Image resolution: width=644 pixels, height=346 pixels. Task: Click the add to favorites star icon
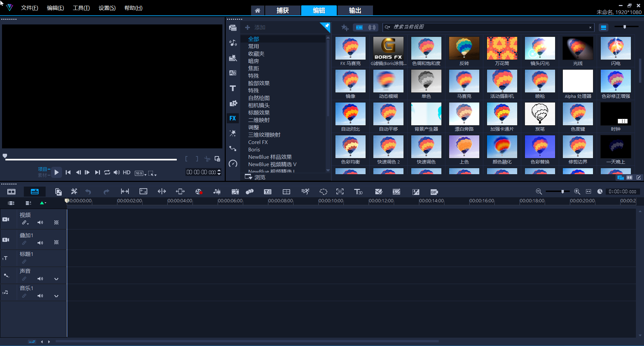[x=345, y=27]
